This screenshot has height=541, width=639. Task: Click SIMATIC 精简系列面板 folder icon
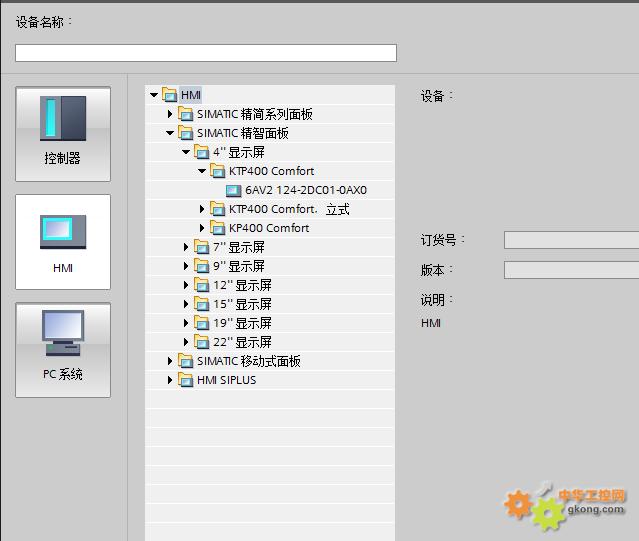(x=185, y=114)
